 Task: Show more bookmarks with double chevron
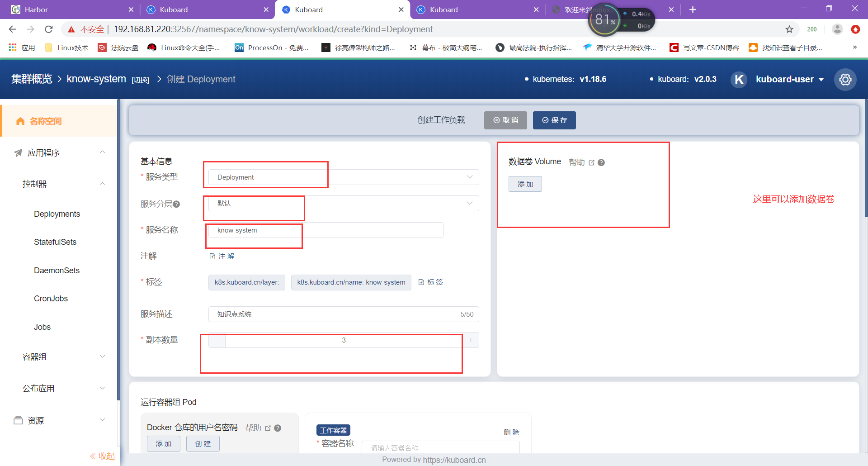tap(854, 48)
